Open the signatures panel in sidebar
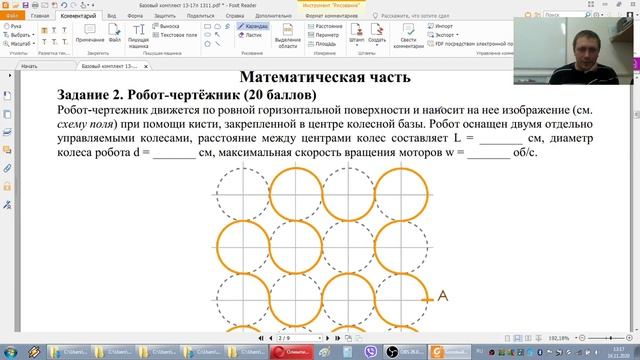 pyautogui.click(x=7, y=205)
